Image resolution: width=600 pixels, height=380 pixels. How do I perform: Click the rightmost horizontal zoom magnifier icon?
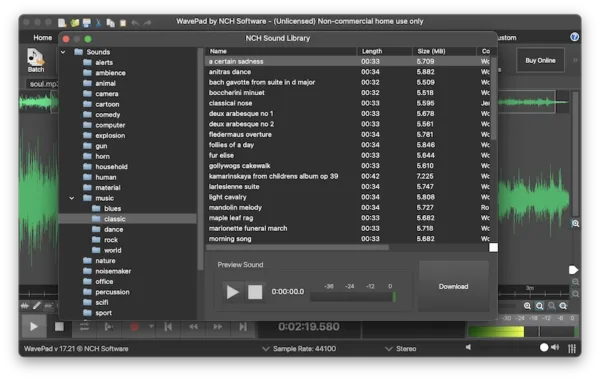tap(563, 306)
